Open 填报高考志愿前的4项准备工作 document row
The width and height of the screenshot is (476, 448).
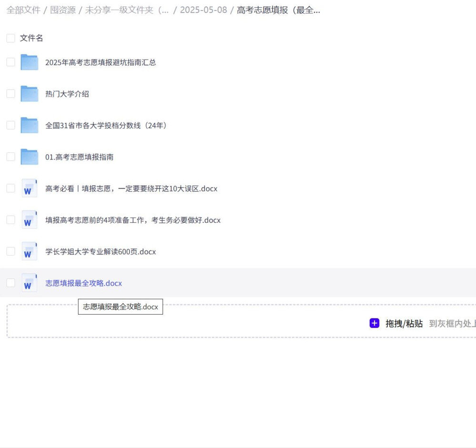point(132,220)
